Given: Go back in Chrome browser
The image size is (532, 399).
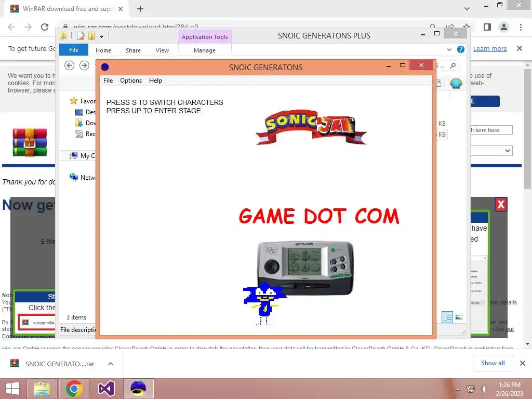Looking at the screenshot, I should click(x=11, y=27).
